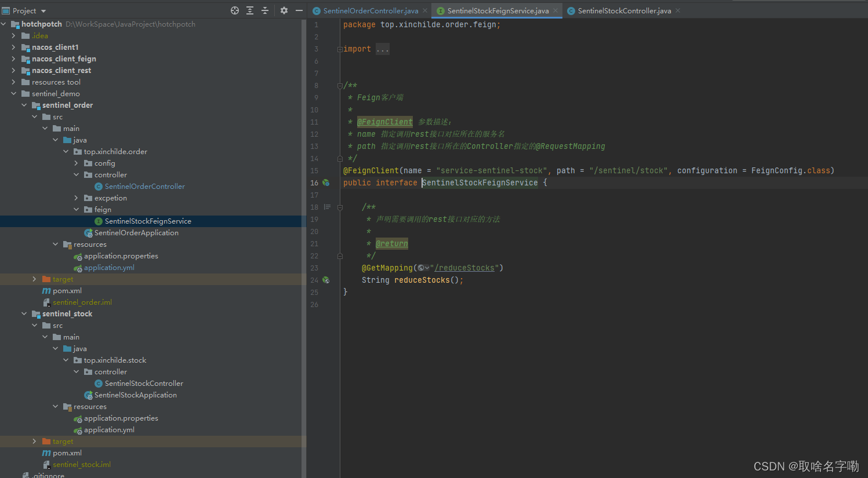Collapse the sentinel_stock module
The width and height of the screenshot is (868, 478).
pyautogui.click(x=24, y=313)
